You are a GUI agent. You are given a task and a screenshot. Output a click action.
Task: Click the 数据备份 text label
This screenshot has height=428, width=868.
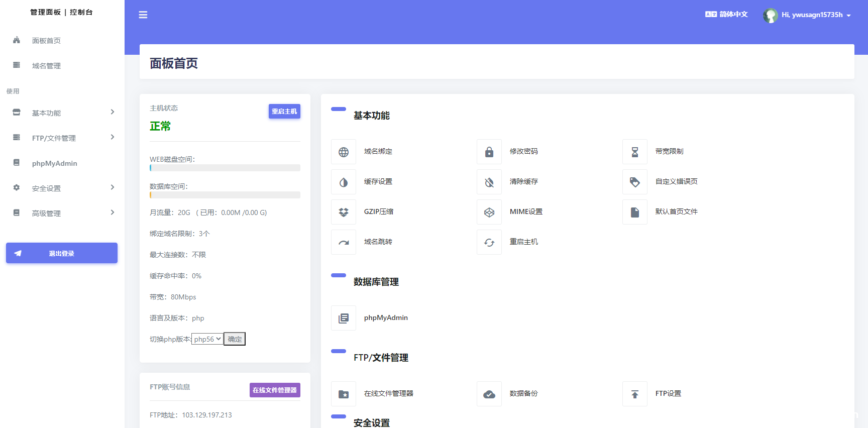(524, 394)
